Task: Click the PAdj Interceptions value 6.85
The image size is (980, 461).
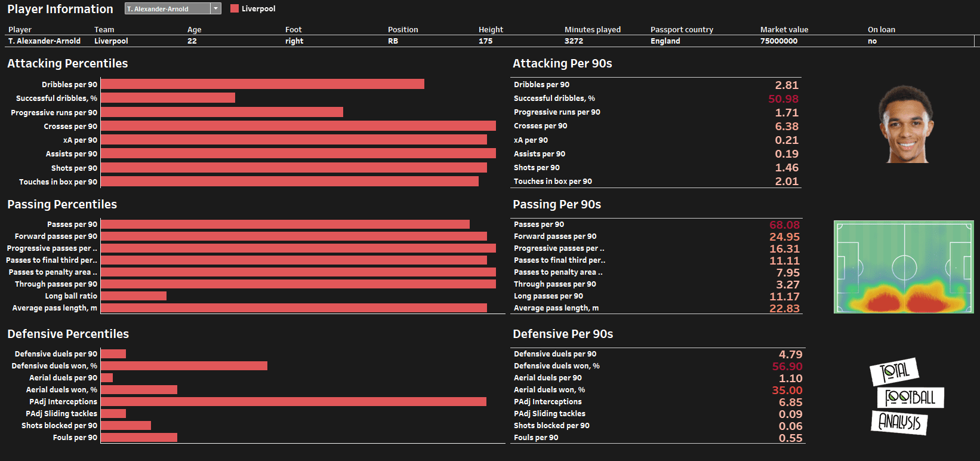Action: tap(791, 402)
